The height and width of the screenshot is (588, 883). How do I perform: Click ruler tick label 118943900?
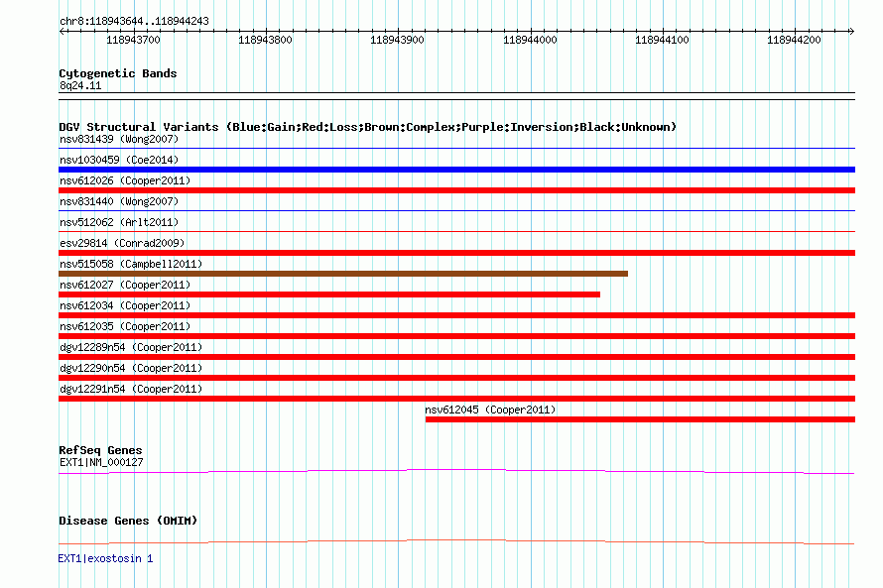(x=397, y=40)
